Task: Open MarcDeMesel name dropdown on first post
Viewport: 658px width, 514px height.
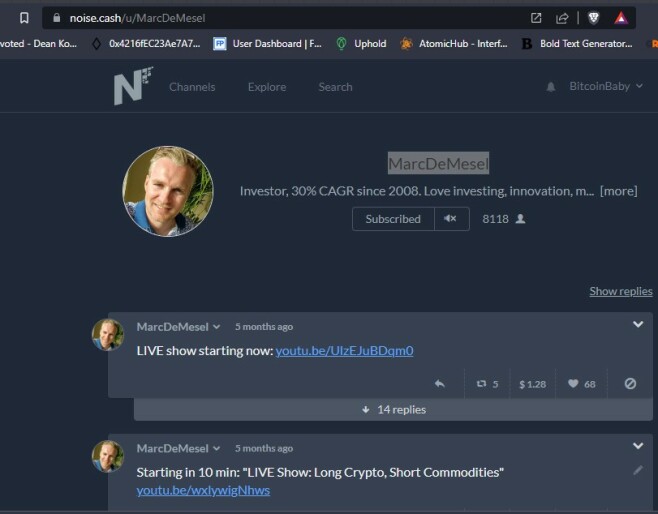Action: pos(178,326)
